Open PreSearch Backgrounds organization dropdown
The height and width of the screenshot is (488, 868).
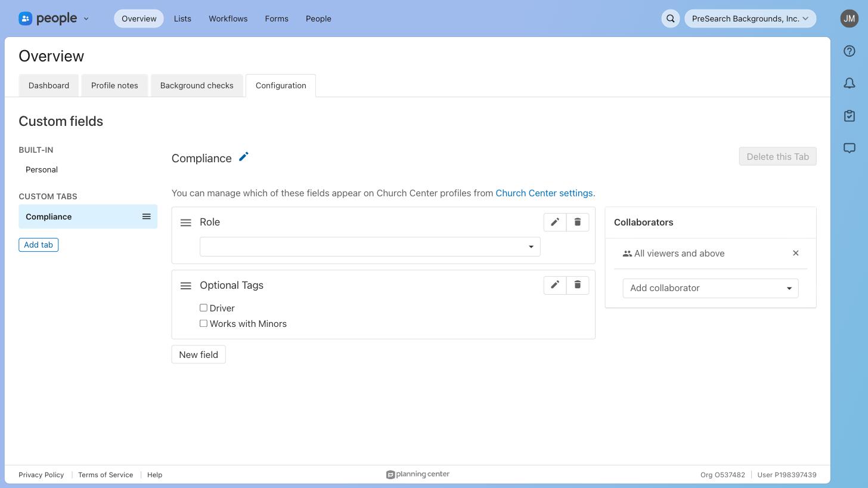click(751, 18)
